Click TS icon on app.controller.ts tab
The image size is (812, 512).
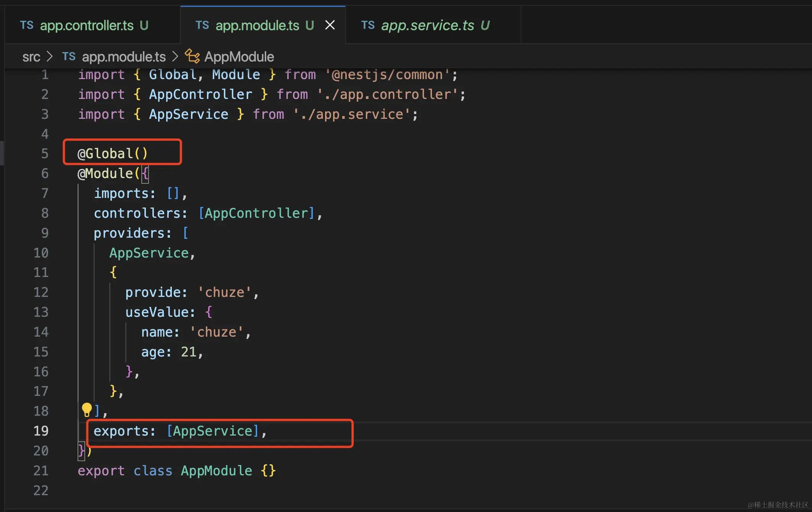coord(27,25)
